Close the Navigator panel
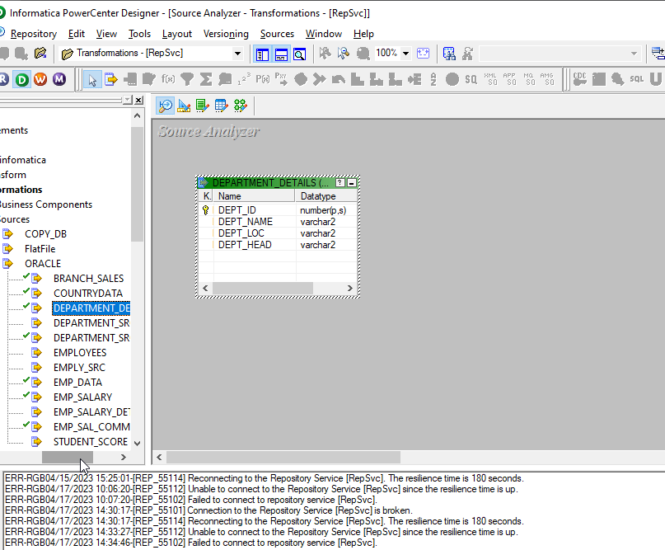The height and width of the screenshot is (550, 665). click(x=138, y=100)
